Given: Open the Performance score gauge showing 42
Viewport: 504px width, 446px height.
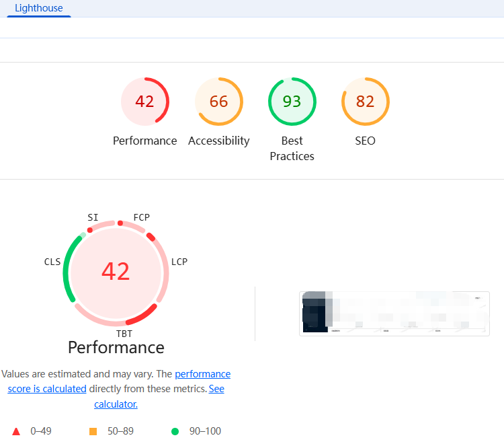Looking at the screenshot, I should click(x=145, y=102).
